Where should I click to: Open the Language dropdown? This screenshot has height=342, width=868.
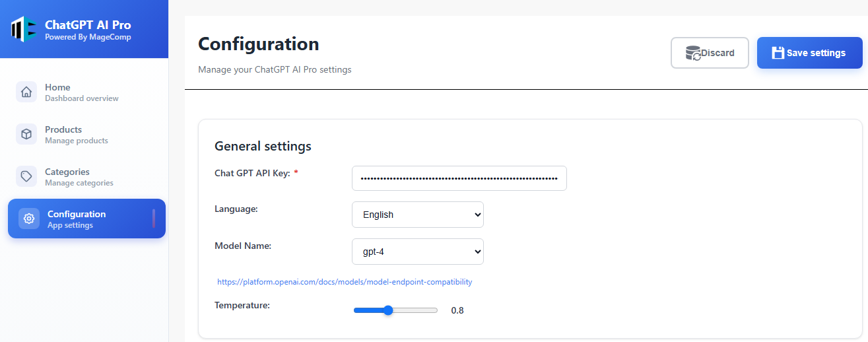click(x=417, y=215)
